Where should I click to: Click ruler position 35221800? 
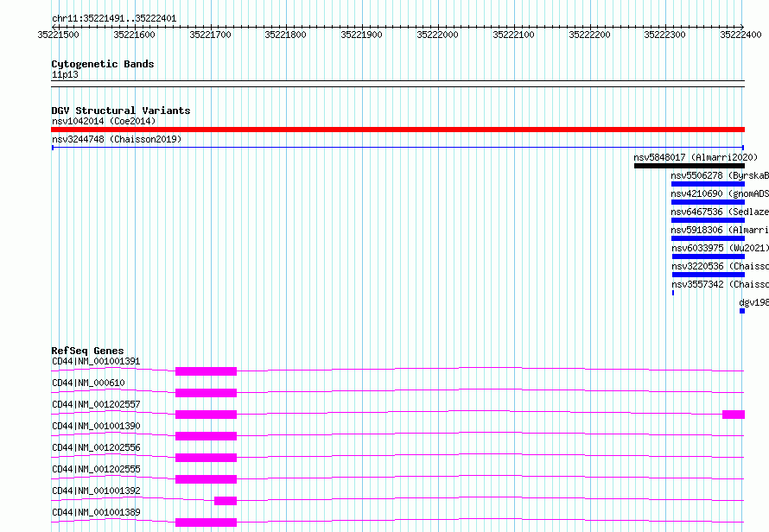pos(285,35)
